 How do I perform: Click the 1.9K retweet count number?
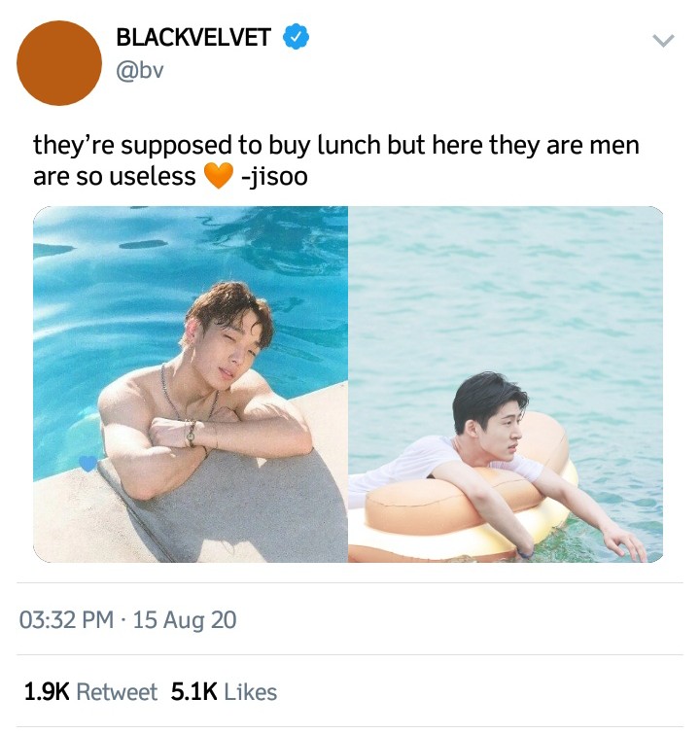[47, 692]
